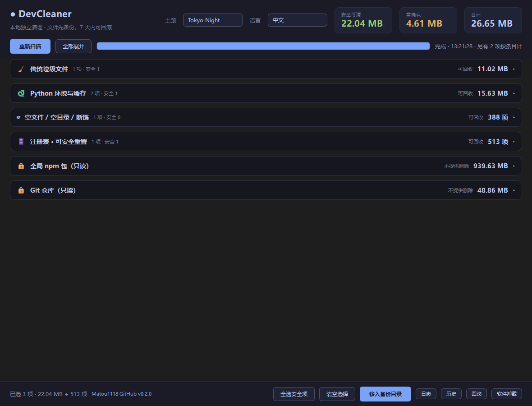Click the 回滚 rollback button
The width and height of the screenshot is (532, 406).
tap(477, 394)
